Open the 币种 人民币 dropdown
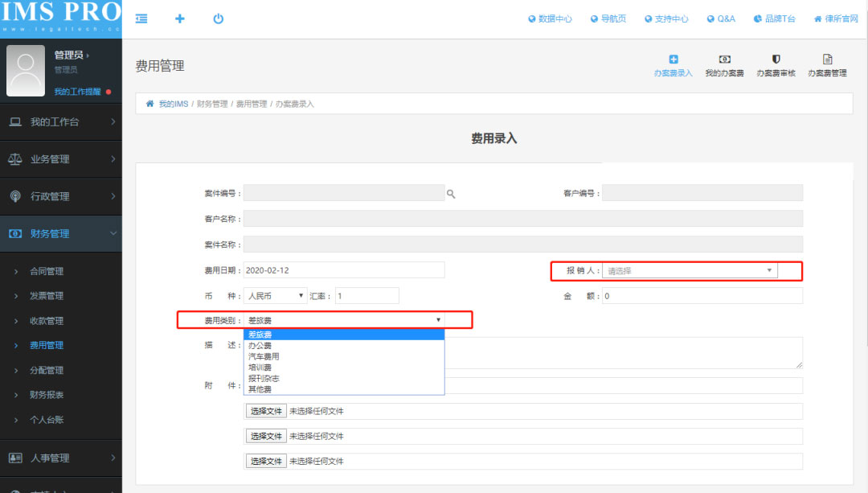This screenshot has width=868, height=493. 276,296
